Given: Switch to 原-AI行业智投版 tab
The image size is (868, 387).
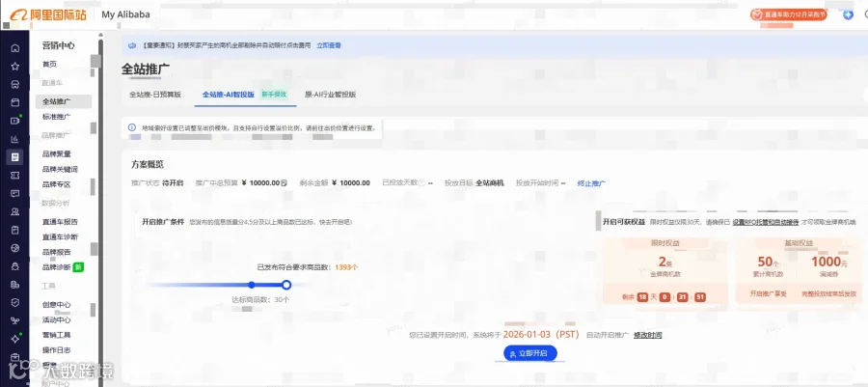Looking at the screenshot, I should click(x=330, y=95).
